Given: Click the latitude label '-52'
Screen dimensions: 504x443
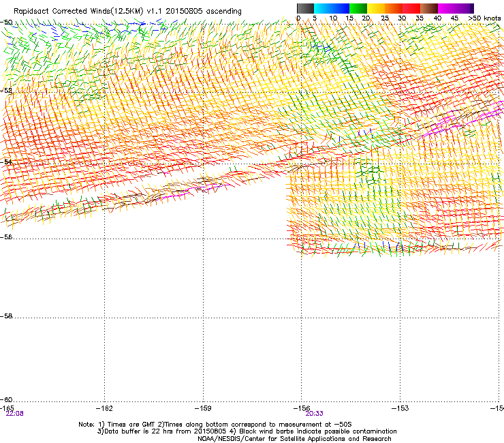Looking at the screenshot, I should pyautogui.click(x=6, y=91).
